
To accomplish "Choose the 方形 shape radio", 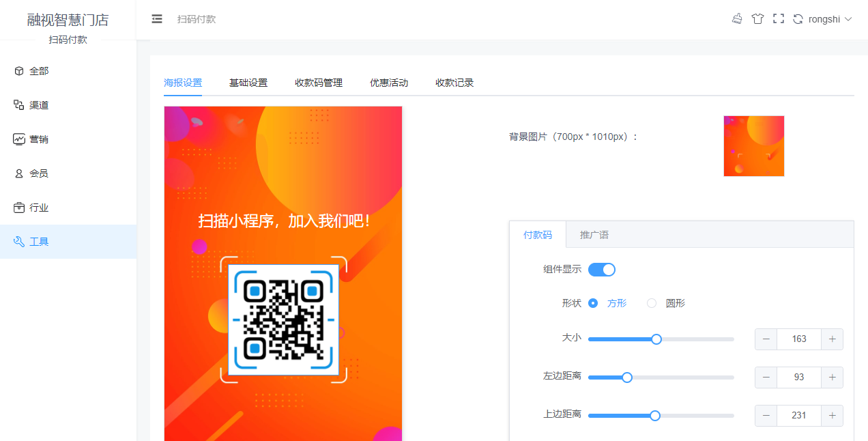I will pos(607,303).
